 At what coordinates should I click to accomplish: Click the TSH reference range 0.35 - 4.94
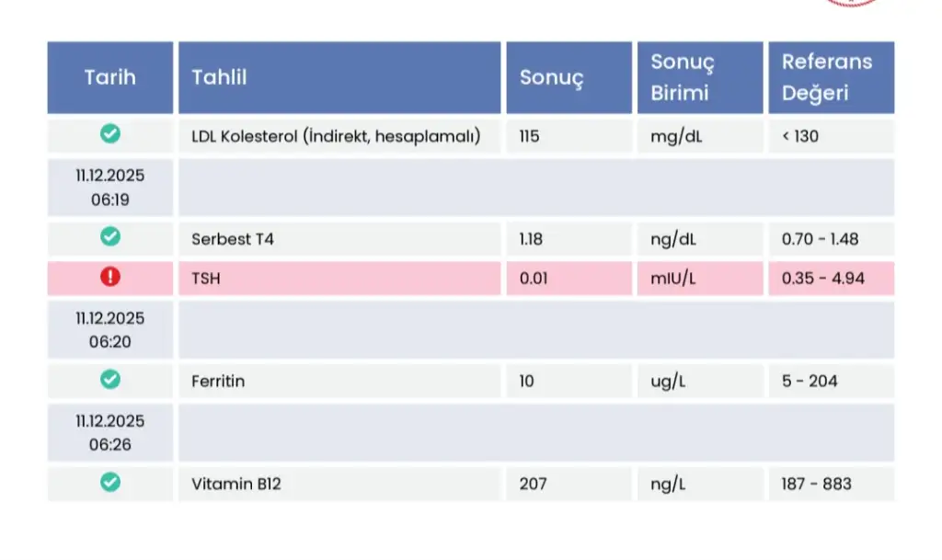[822, 278]
